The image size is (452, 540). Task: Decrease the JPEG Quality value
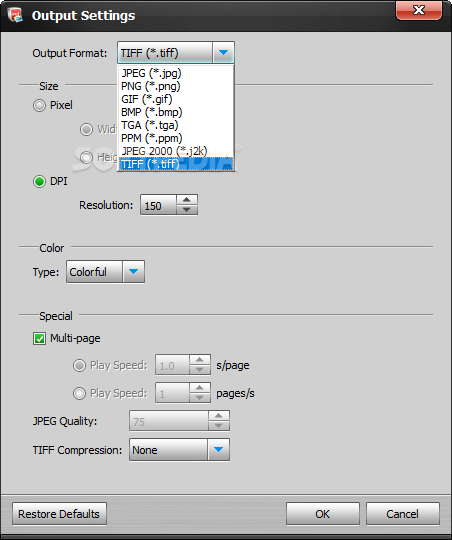pyautogui.click(x=219, y=426)
